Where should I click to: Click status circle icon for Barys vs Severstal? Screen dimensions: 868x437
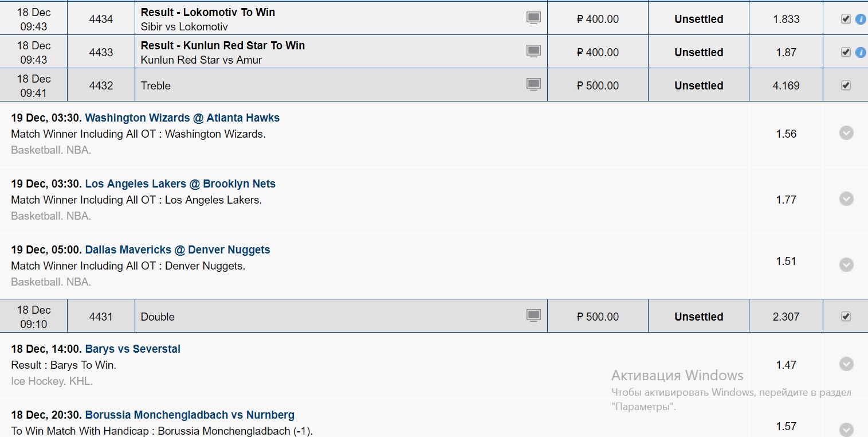coord(846,364)
